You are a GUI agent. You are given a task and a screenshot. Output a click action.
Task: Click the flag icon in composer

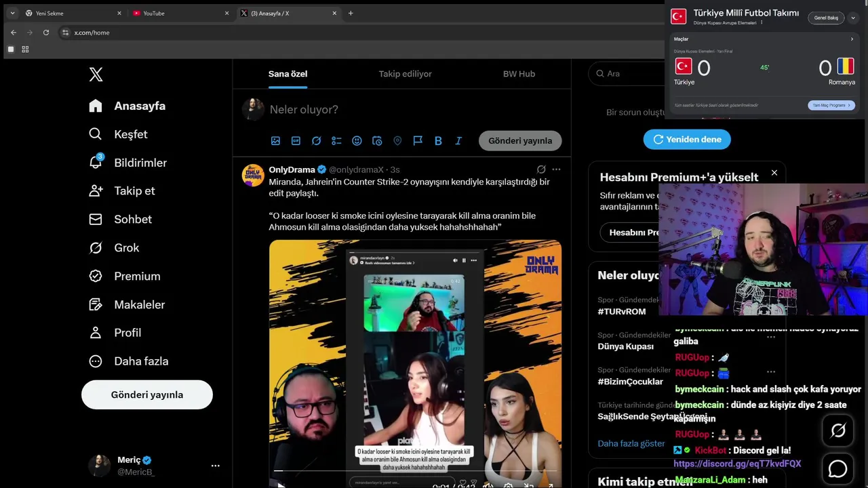pos(418,141)
